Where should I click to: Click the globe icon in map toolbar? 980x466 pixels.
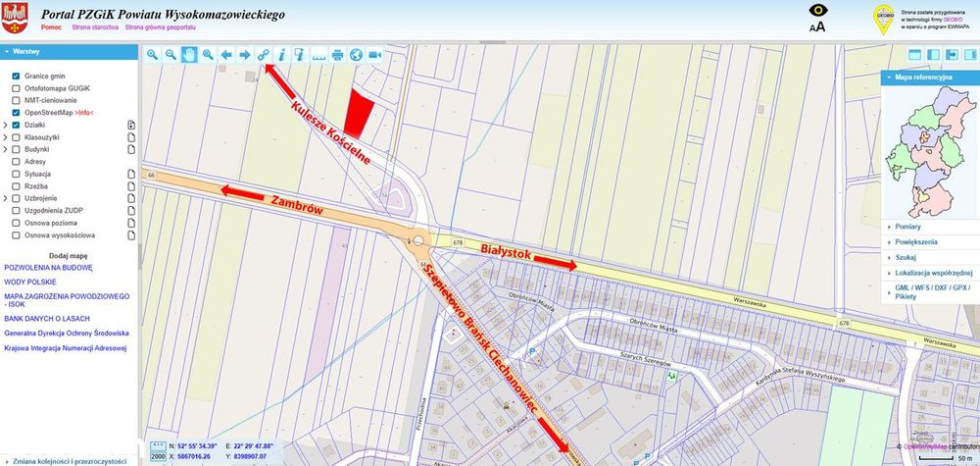pyautogui.click(x=357, y=55)
